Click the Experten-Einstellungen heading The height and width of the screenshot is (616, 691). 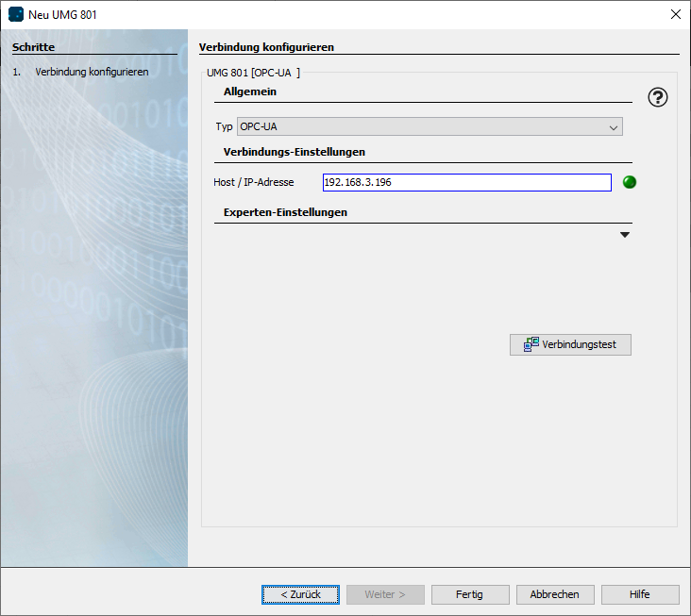(x=286, y=212)
